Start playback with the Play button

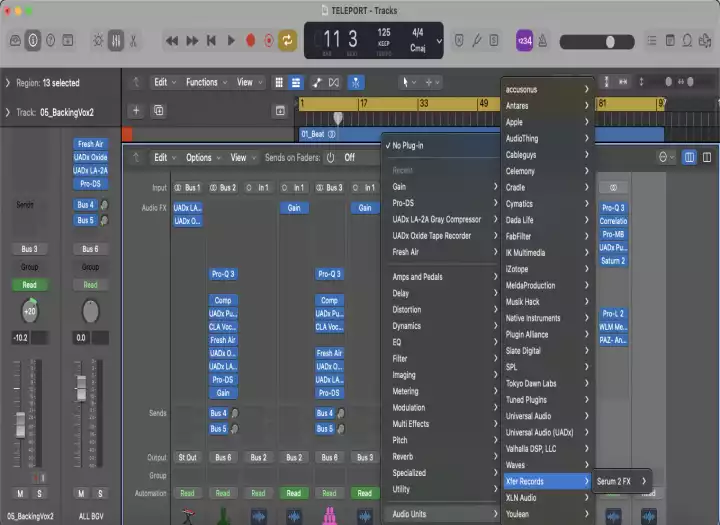coord(231,41)
